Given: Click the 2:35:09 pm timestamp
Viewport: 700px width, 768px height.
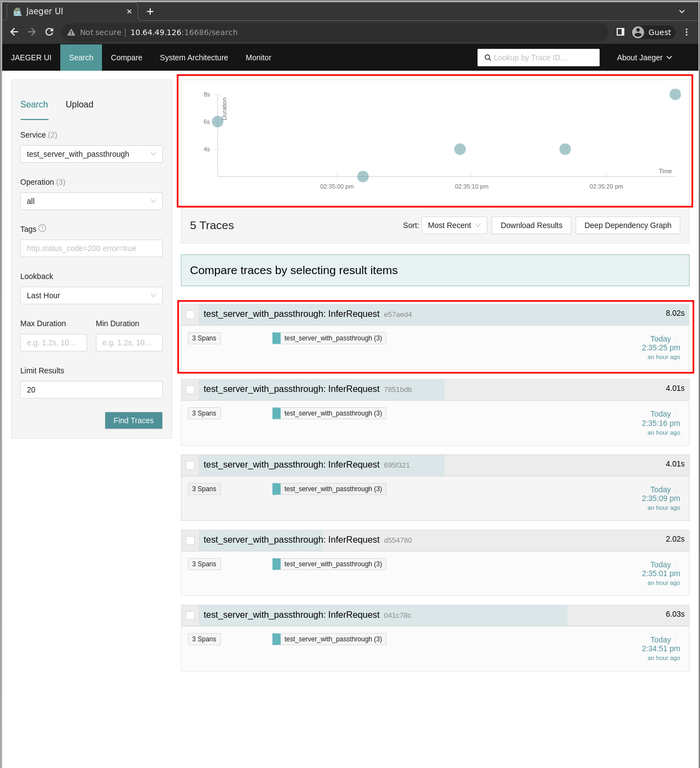Looking at the screenshot, I should [x=661, y=498].
